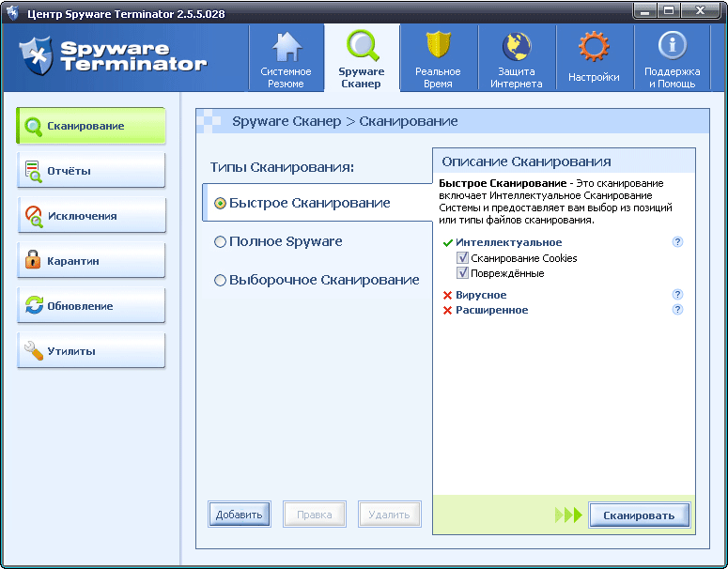Open the Сканирование sidebar section
The height and width of the screenshot is (569, 728).
[91, 126]
